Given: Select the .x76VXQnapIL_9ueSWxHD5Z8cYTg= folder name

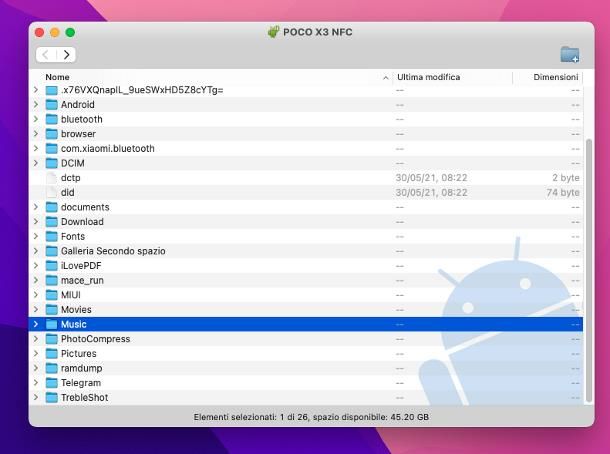Looking at the screenshot, I should pos(142,90).
